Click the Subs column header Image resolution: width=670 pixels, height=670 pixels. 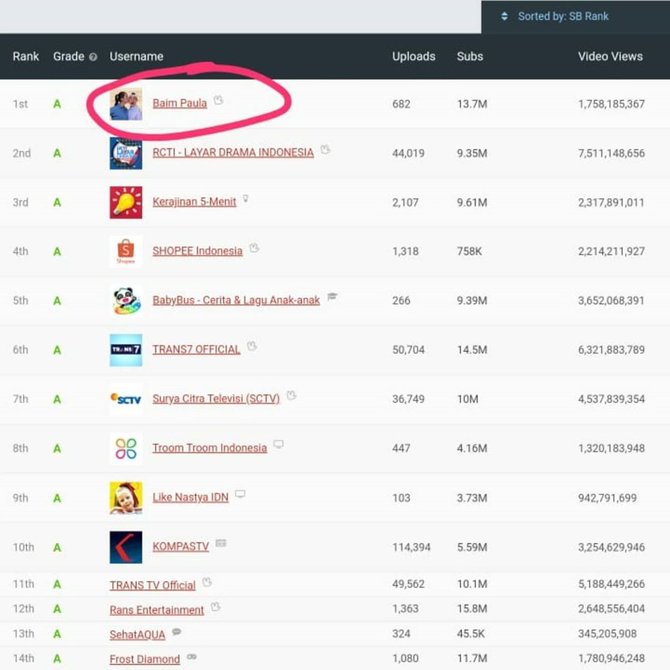[x=470, y=56]
